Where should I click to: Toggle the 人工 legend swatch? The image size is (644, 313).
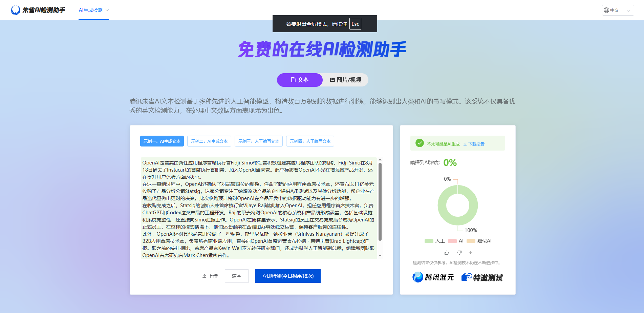429,241
